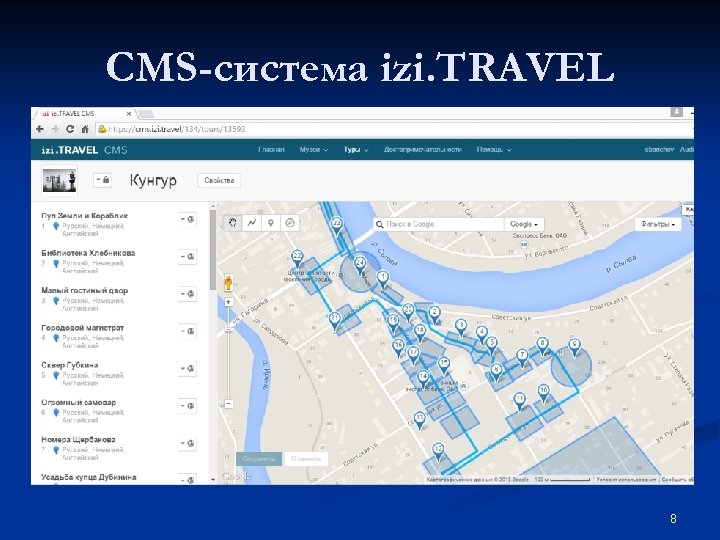Open actions dropdown for Сквер Губкина
The height and width of the screenshot is (540, 720).
point(187,368)
